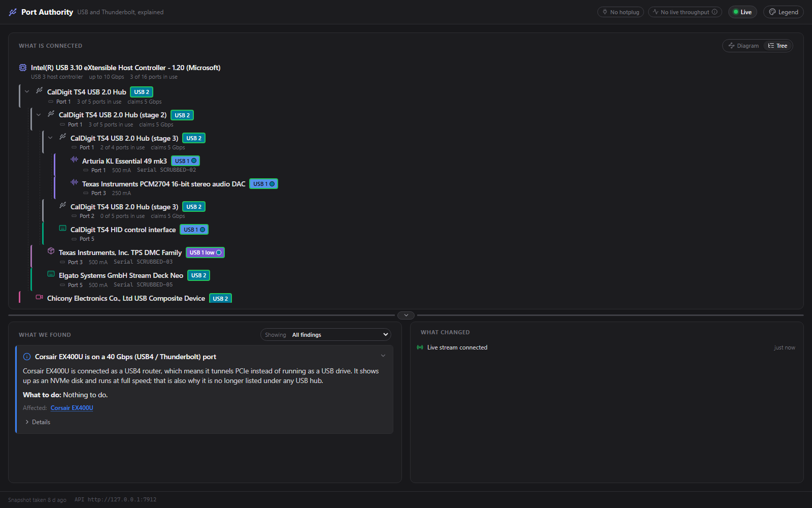The image size is (812, 508).
Task: Expand the Details disclosure in finding
Action: (38, 422)
